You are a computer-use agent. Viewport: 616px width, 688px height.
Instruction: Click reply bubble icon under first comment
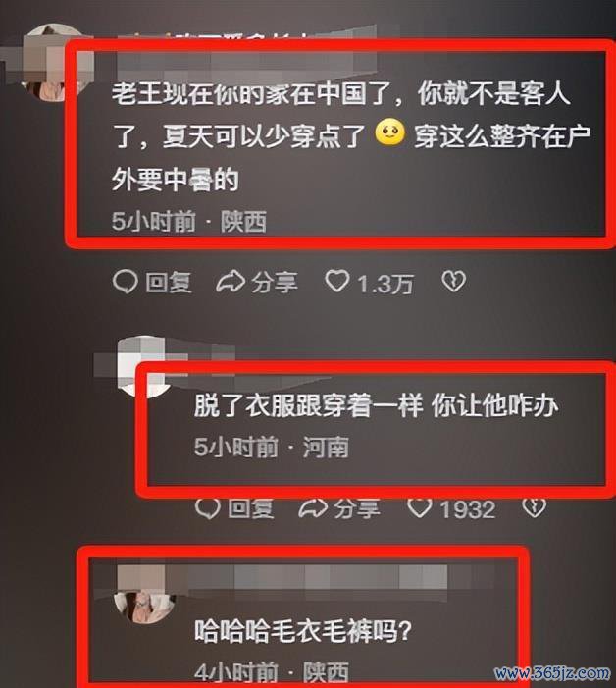click(125, 282)
